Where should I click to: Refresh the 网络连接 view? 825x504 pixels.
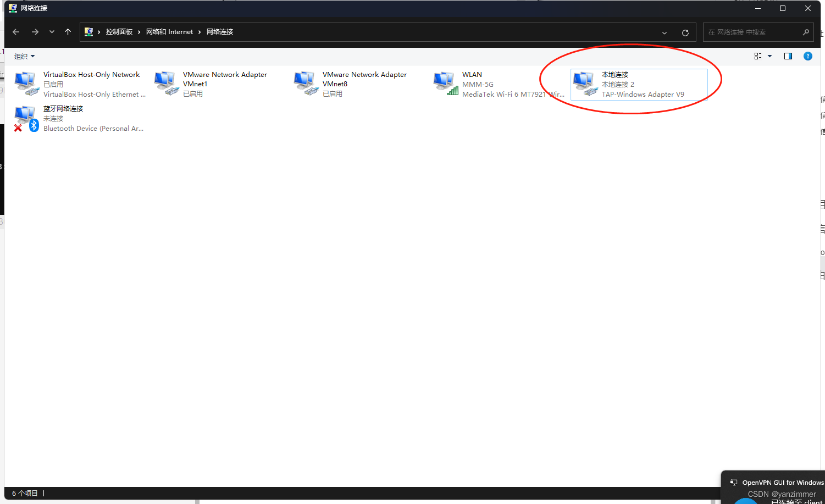(x=685, y=32)
